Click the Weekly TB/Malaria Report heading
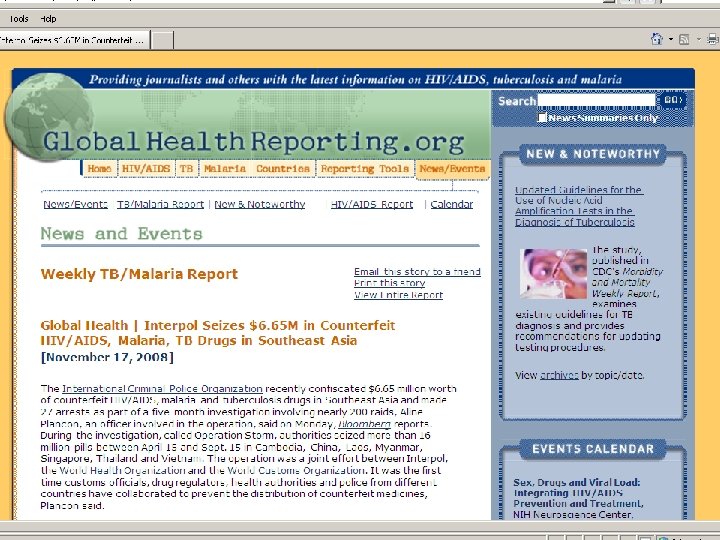720x540 pixels. 139,274
